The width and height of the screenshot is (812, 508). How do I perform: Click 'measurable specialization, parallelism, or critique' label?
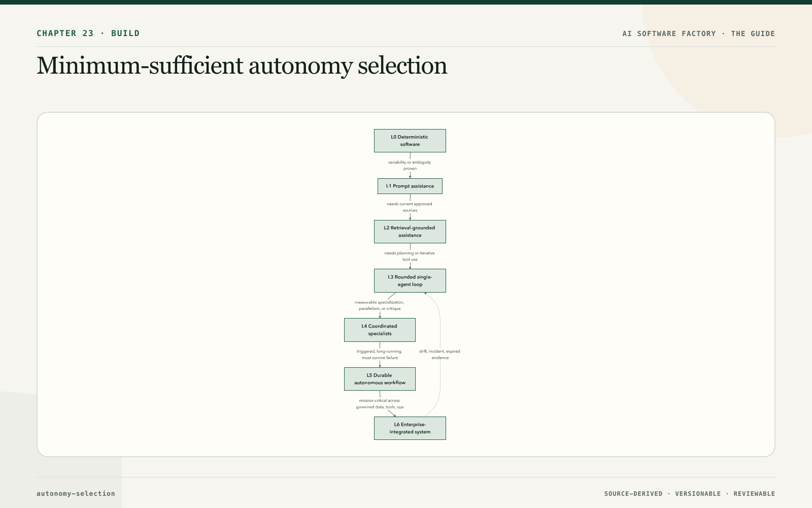coord(380,305)
